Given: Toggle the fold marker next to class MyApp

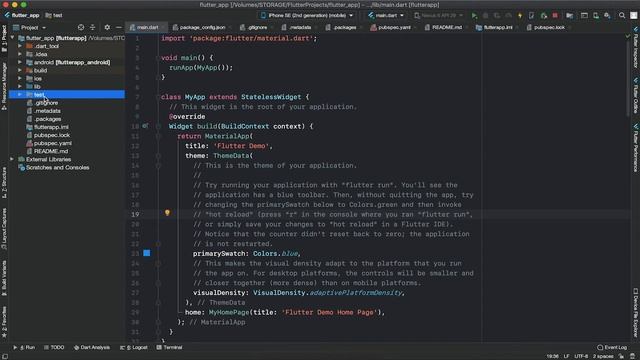Looking at the screenshot, I should 158,97.
